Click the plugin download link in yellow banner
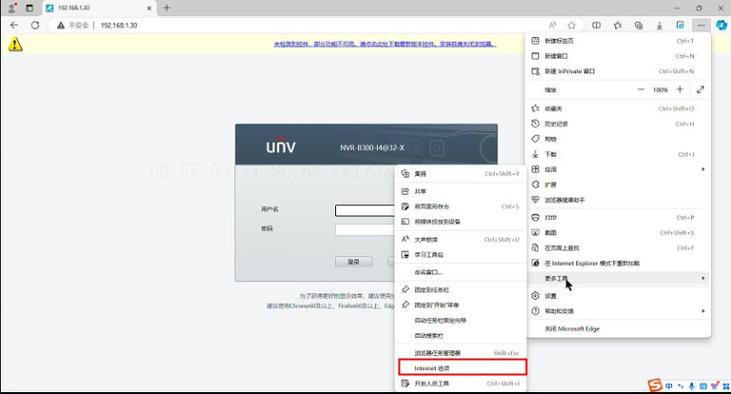Screen dimensions: 731x394 385,44
